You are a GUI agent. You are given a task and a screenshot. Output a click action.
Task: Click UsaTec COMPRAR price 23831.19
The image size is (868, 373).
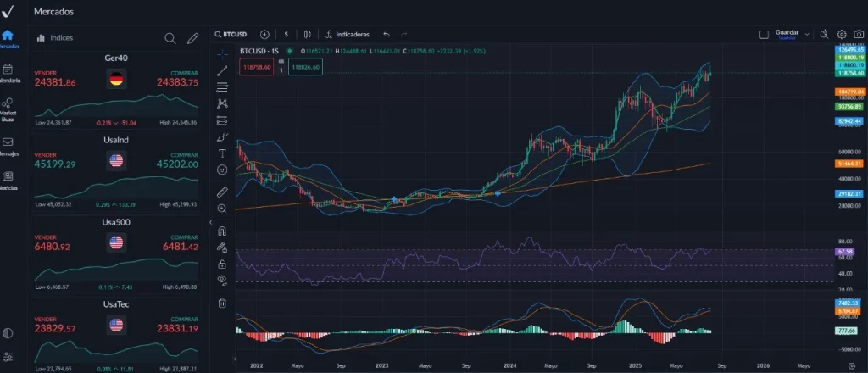(x=177, y=329)
